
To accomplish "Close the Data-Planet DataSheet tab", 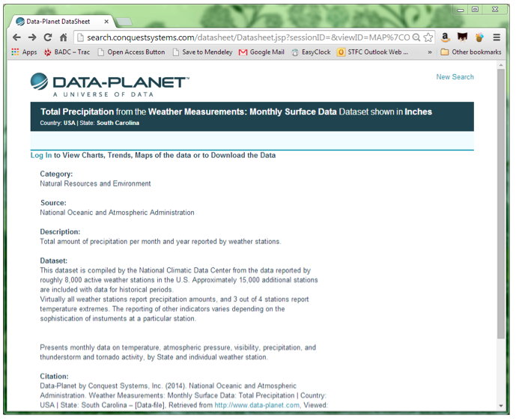I will (x=106, y=22).
